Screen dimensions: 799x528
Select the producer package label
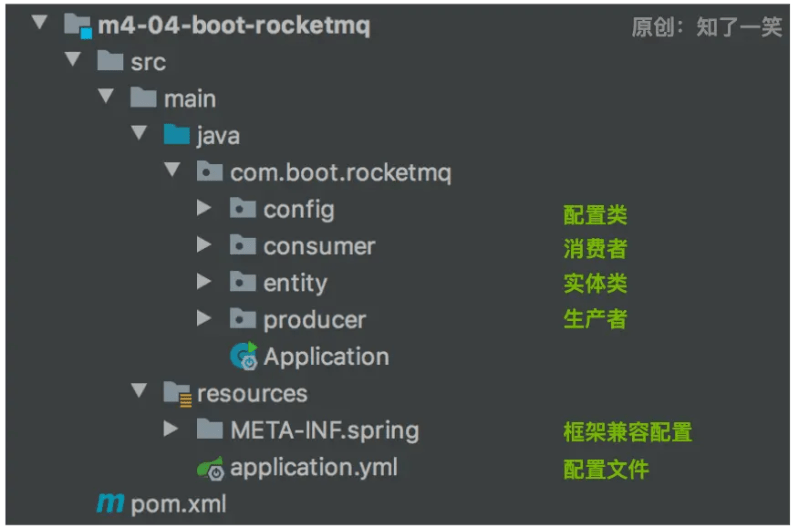314,321
